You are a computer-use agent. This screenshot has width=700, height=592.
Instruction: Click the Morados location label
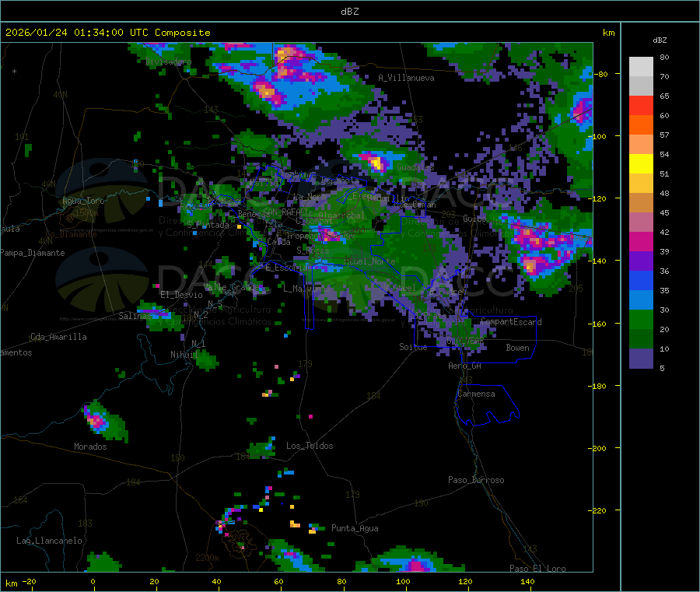90,447
